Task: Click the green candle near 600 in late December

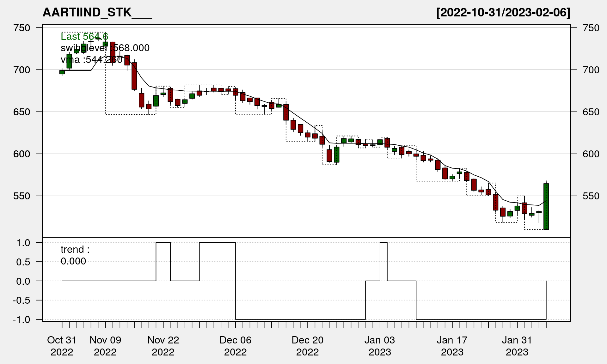Action: click(x=337, y=155)
